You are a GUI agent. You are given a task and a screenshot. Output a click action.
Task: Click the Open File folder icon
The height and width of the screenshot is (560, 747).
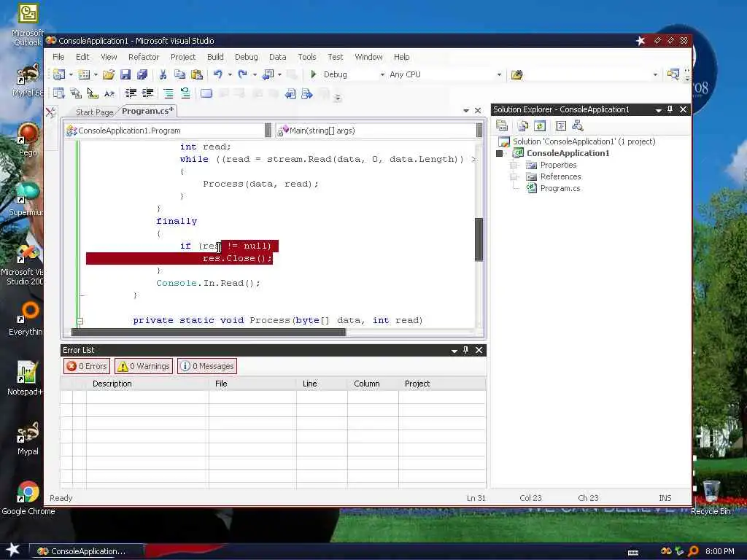coord(109,74)
